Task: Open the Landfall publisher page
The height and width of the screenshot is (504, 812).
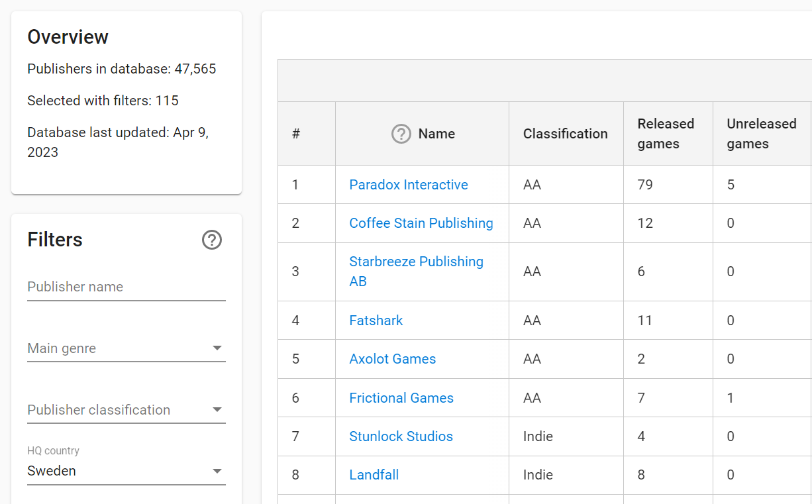Action: [374, 475]
